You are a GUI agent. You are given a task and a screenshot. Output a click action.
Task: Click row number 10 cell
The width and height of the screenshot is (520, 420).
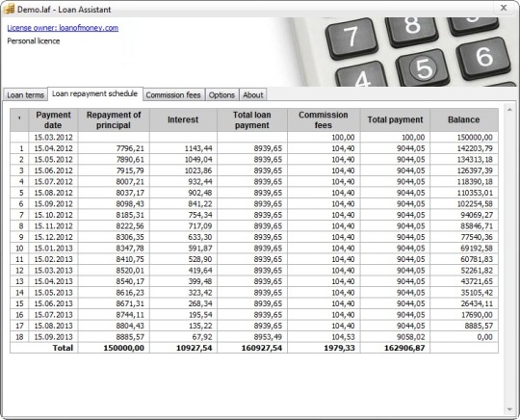19,249
